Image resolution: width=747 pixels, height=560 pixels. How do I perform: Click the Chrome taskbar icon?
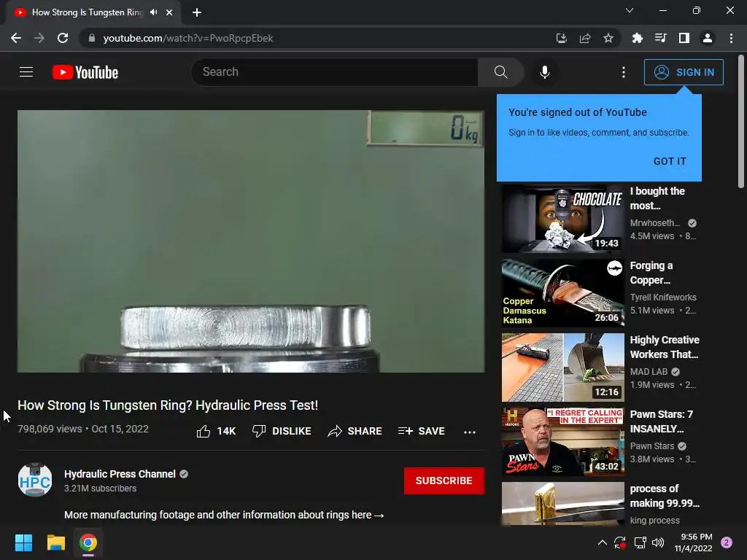(x=88, y=542)
